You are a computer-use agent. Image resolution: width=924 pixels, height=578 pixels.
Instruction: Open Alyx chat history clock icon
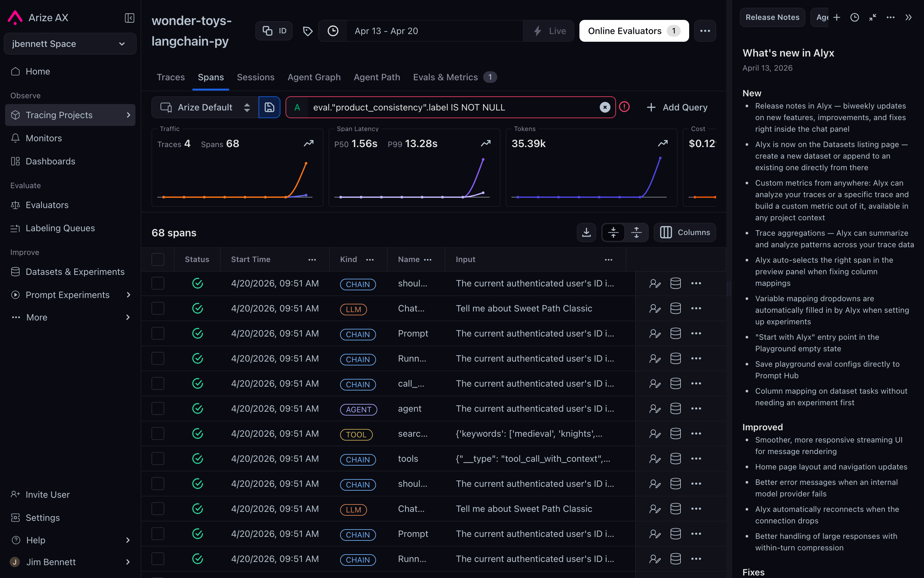(x=854, y=18)
